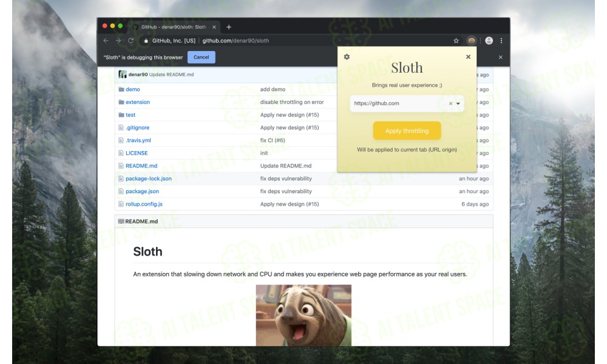
Task: Click the test folder icon
Action: click(121, 115)
